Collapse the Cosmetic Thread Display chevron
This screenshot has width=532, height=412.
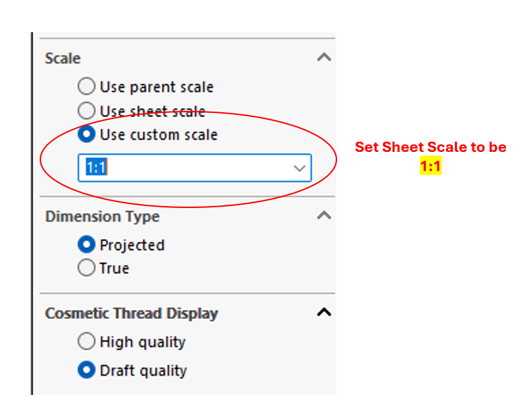click(x=324, y=313)
